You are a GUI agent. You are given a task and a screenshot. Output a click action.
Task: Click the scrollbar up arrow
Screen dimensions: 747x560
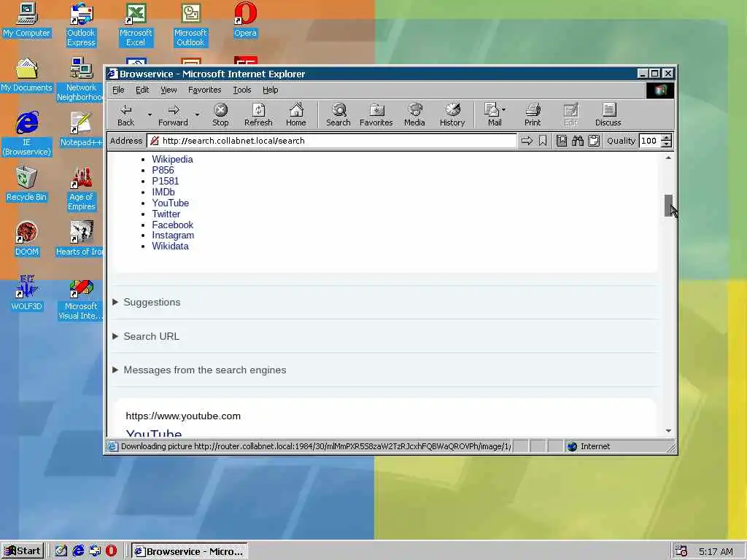click(x=668, y=157)
